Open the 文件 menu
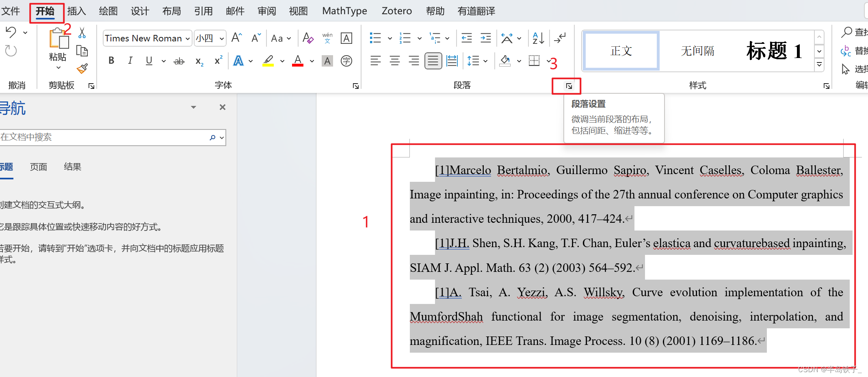This screenshot has height=377, width=868. pyautogui.click(x=11, y=11)
